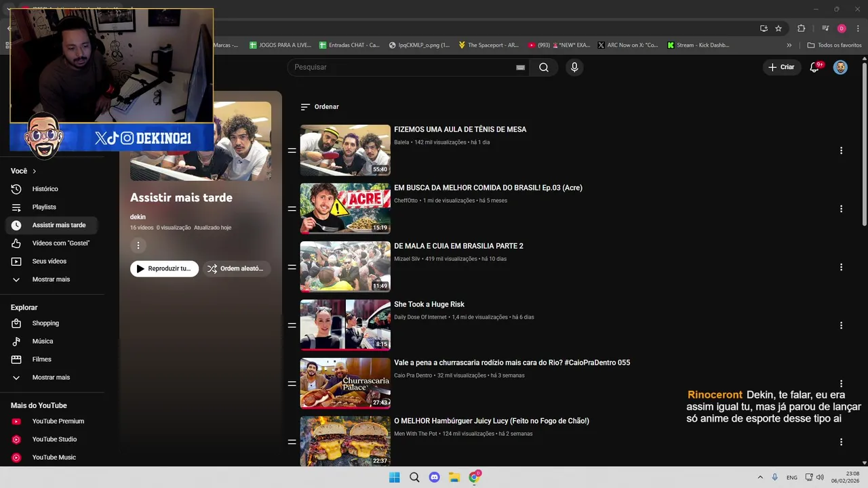
Task: Open YouTube Premium in the sidebar
Action: click(x=52, y=421)
